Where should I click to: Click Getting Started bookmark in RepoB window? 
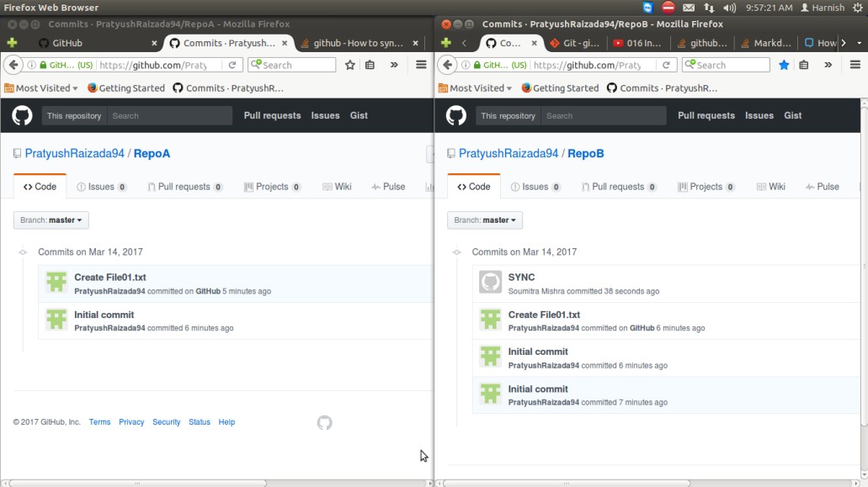(560, 87)
